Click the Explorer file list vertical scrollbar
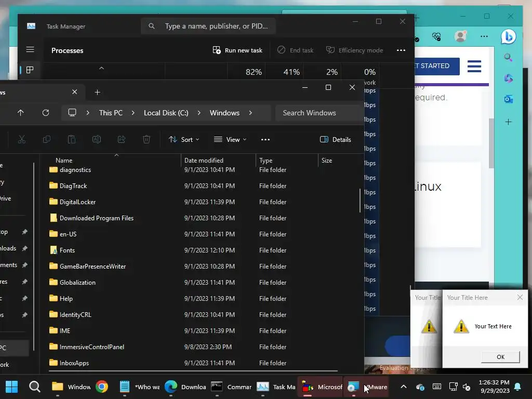The height and width of the screenshot is (399, 532). pyautogui.click(x=360, y=201)
